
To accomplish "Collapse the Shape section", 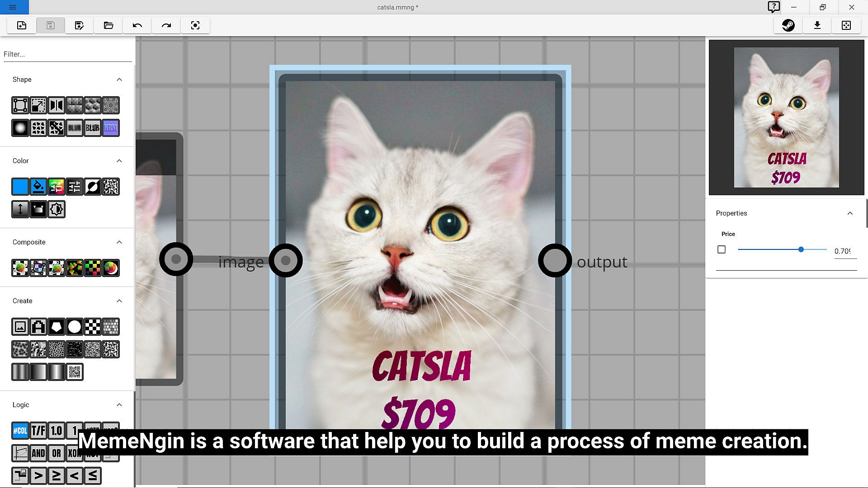I will [119, 80].
